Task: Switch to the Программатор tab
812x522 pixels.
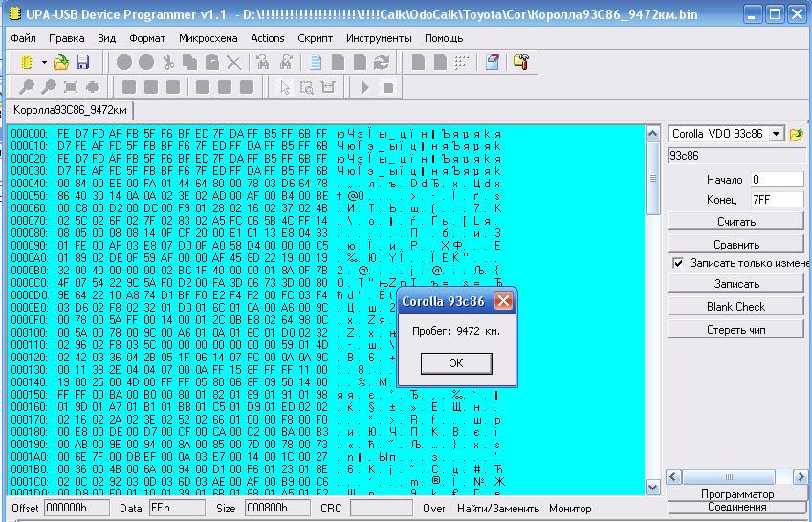Action: coord(736,494)
